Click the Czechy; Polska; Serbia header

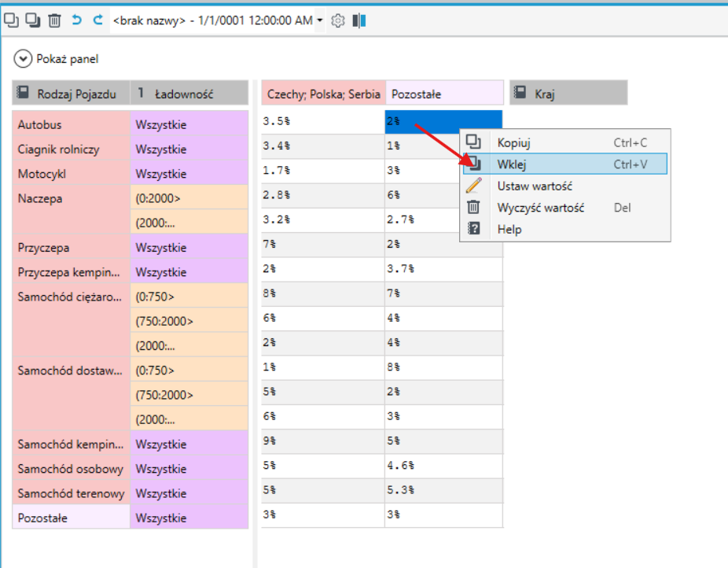click(323, 93)
